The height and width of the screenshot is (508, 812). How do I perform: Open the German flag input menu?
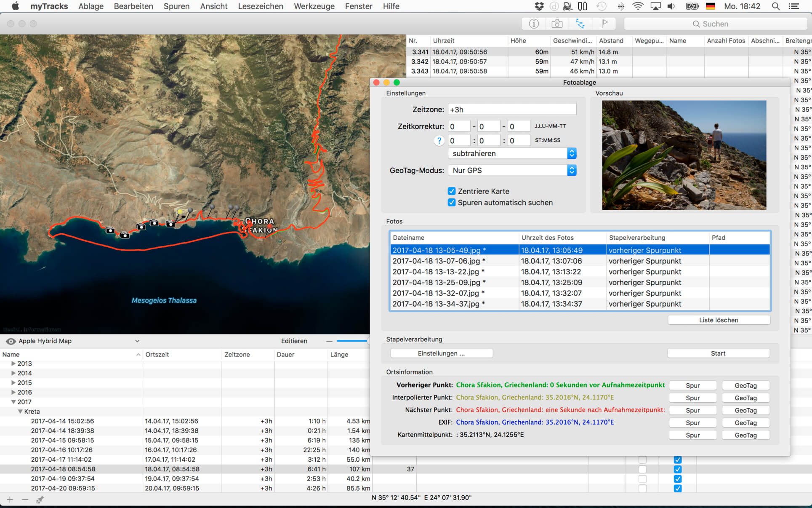point(711,6)
